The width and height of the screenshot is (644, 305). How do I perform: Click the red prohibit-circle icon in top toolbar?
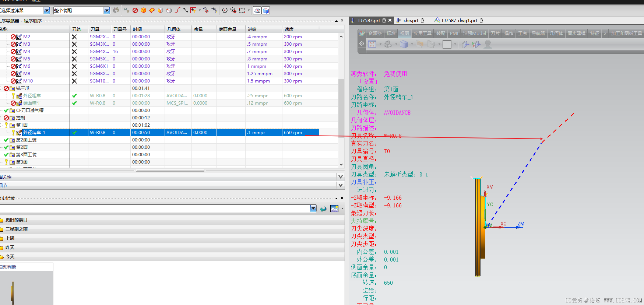pyautogui.click(x=135, y=10)
